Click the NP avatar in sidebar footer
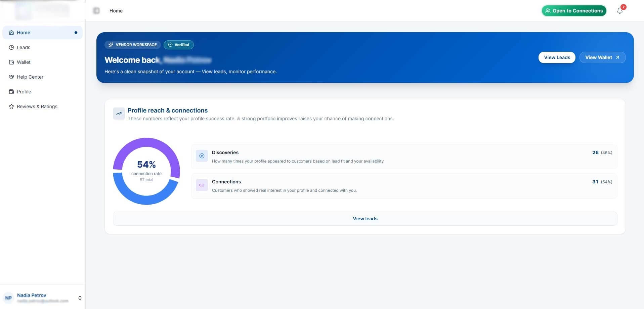 pyautogui.click(x=8, y=298)
